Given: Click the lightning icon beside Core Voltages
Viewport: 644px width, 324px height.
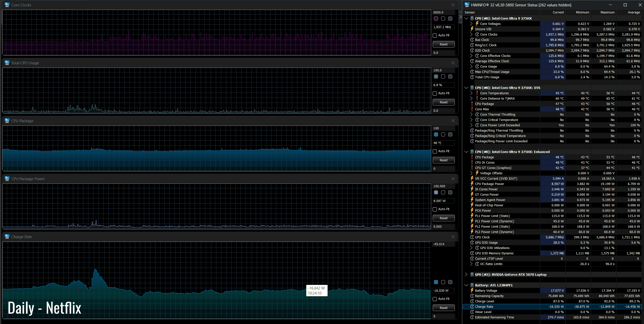Looking at the screenshot, I should [x=477, y=24].
